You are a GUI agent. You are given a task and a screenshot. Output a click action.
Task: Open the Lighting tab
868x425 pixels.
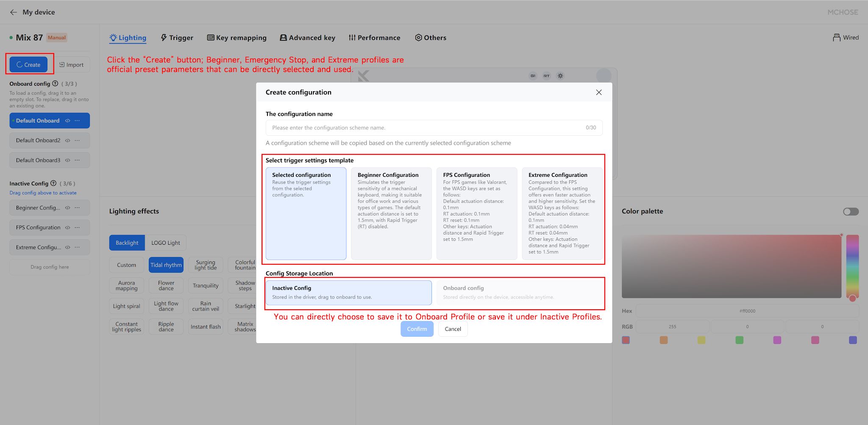coord(128,38)
